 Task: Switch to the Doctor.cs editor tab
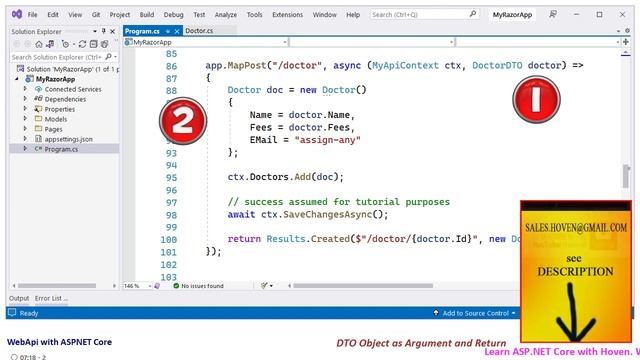tap(199, 31)
